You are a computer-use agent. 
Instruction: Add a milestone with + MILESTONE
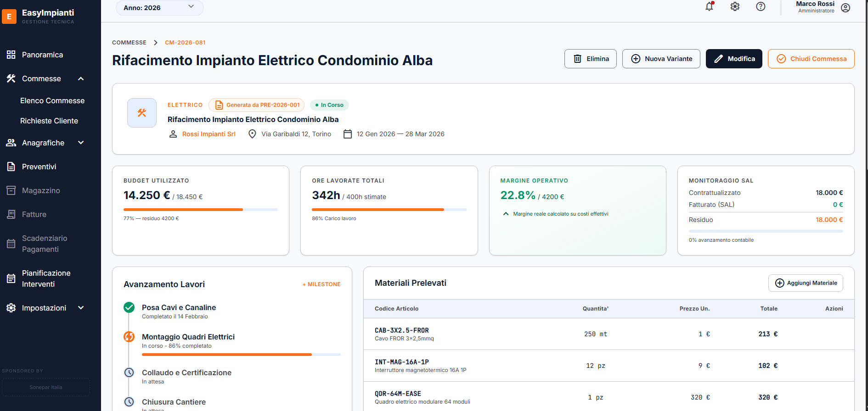coord(321,284)
